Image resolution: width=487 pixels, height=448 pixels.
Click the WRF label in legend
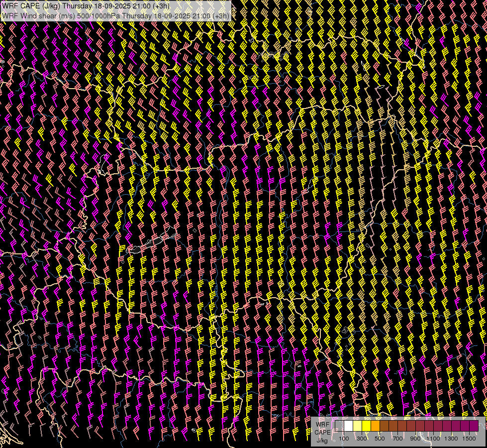[322, 425]
